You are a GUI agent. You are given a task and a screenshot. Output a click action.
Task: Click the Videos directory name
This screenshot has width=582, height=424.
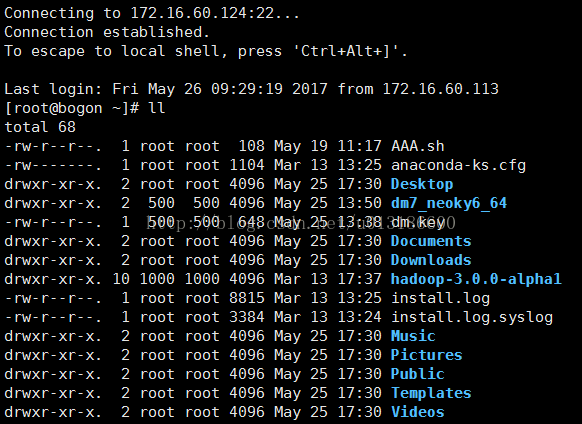coord(418,412)
